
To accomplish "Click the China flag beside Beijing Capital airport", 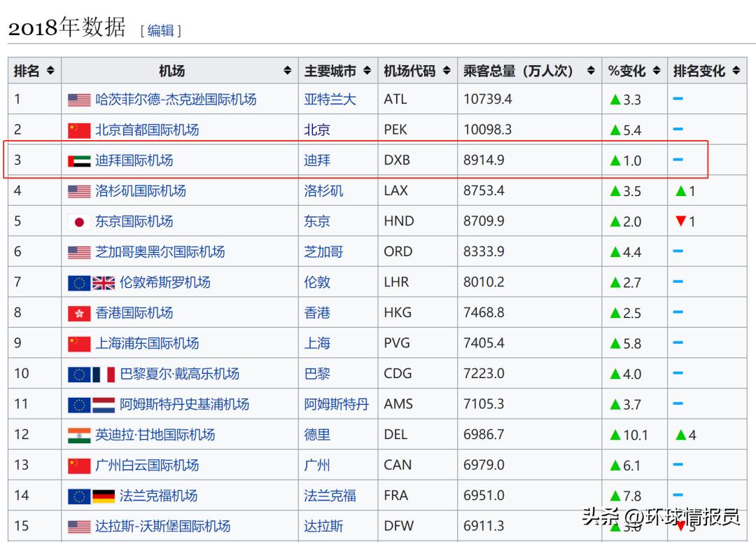I will [79, 130].
